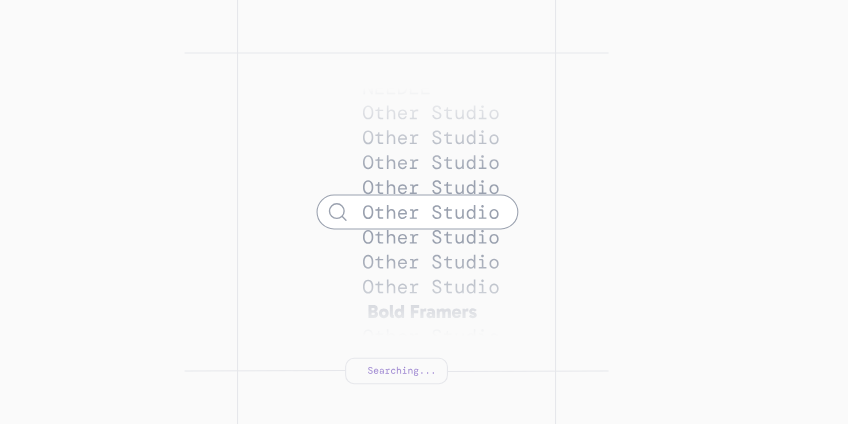Viewport: 848px width, 424px height.
Task: Choose the topmost fully visible Other Studio entry
Action: coord(430,113)
